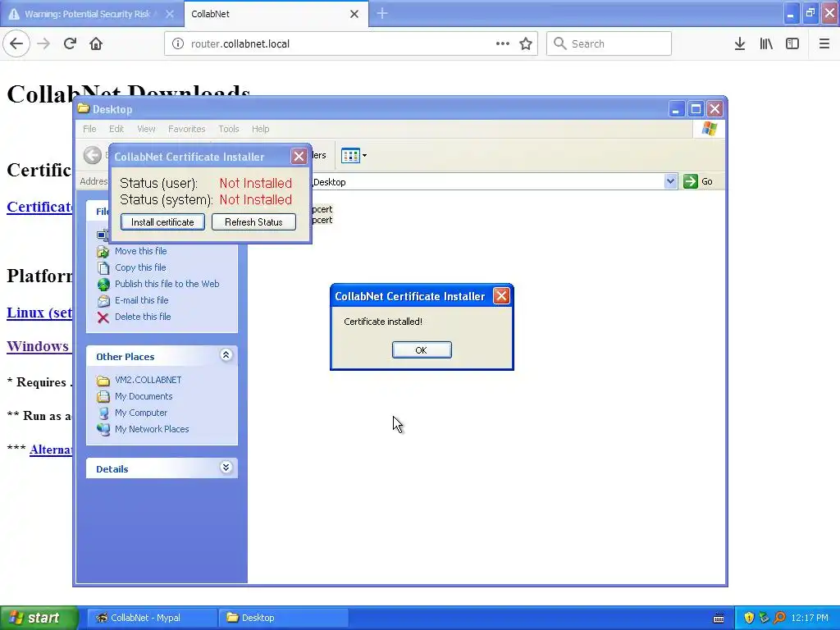This screenshot has height=630, width=840.
Task: Click Copy this file
Action: point(140,267)
